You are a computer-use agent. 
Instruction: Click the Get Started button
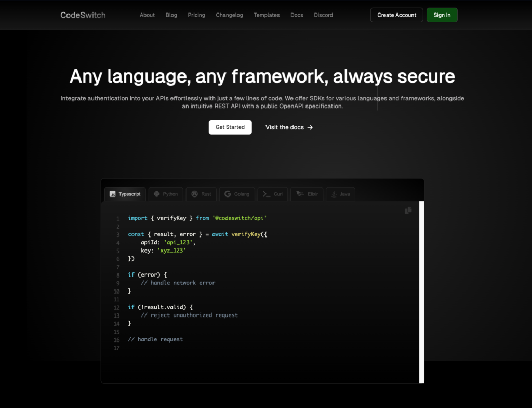[230, 127]
